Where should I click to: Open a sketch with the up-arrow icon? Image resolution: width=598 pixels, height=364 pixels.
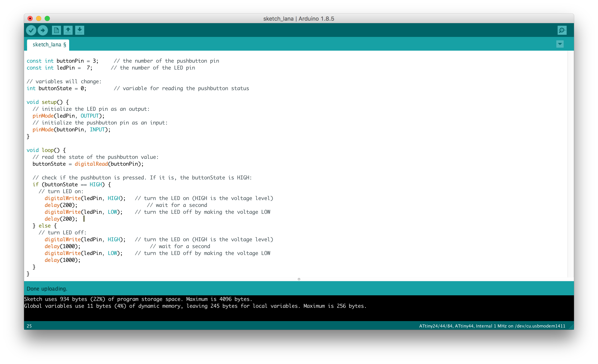[68, 30]
